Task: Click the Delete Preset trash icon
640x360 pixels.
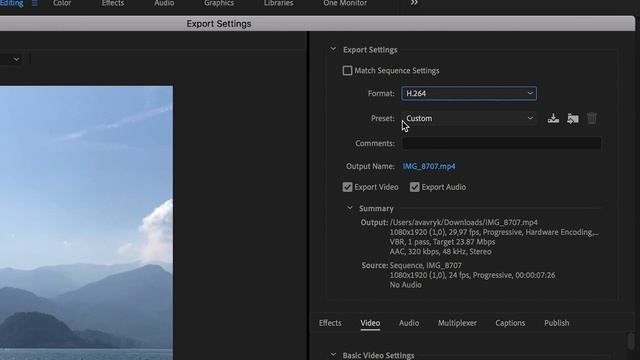Action: click(x=592, y=118)
